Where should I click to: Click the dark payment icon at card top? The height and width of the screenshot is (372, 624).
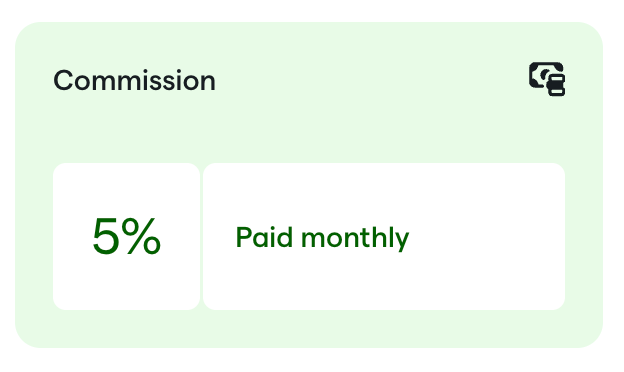pyautogui.click(x=547, y=79)
